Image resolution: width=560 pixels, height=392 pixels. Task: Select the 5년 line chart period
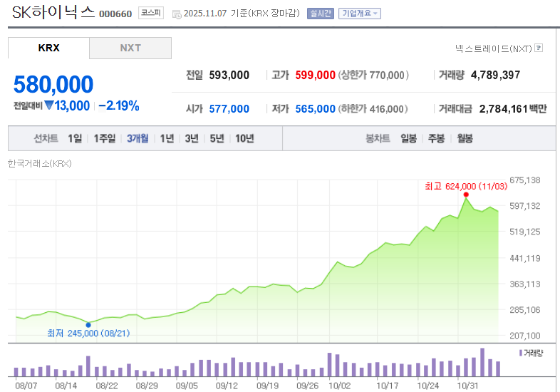pyautogui.click(x=217, y=138)
